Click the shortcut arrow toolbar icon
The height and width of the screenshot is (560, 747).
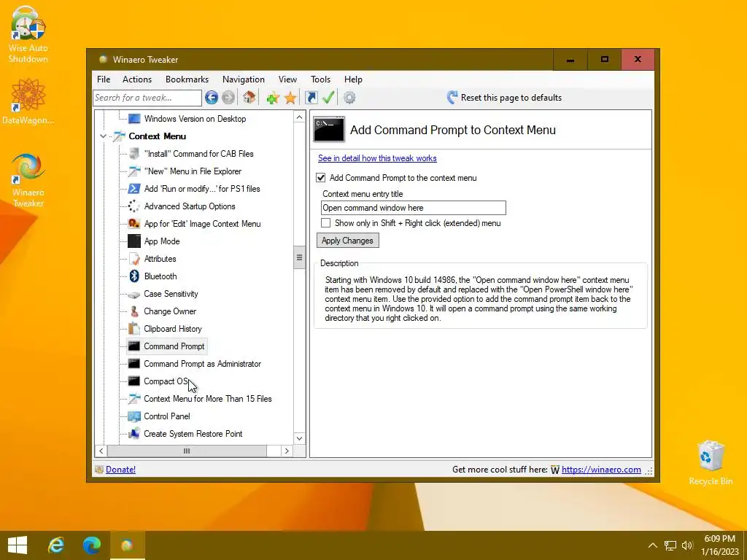click(311, 98)
